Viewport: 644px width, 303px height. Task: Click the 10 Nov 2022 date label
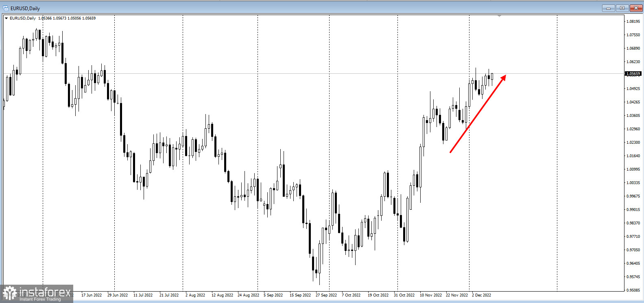[431, 295]
